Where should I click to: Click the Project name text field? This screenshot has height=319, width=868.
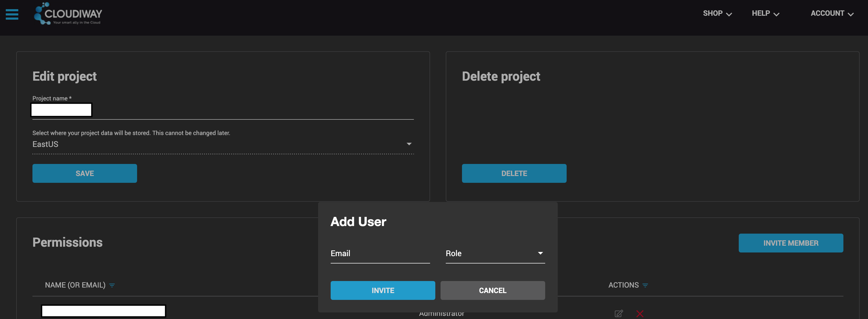222,110
